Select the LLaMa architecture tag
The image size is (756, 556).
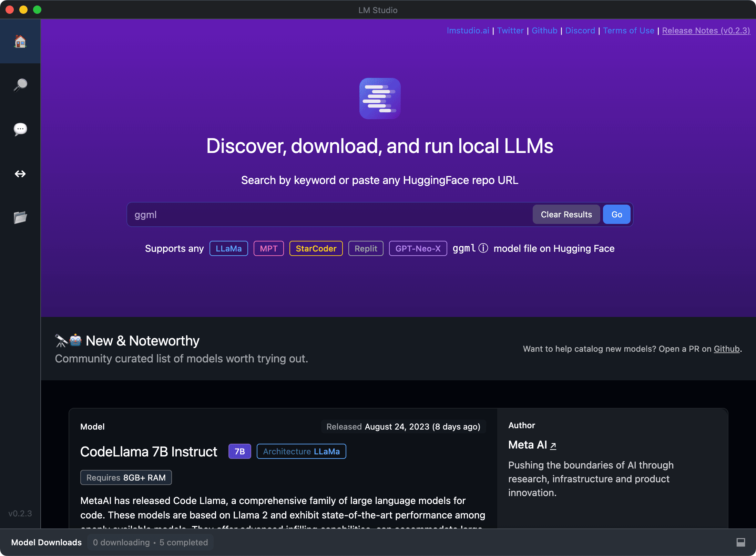[x=228, y=248]
